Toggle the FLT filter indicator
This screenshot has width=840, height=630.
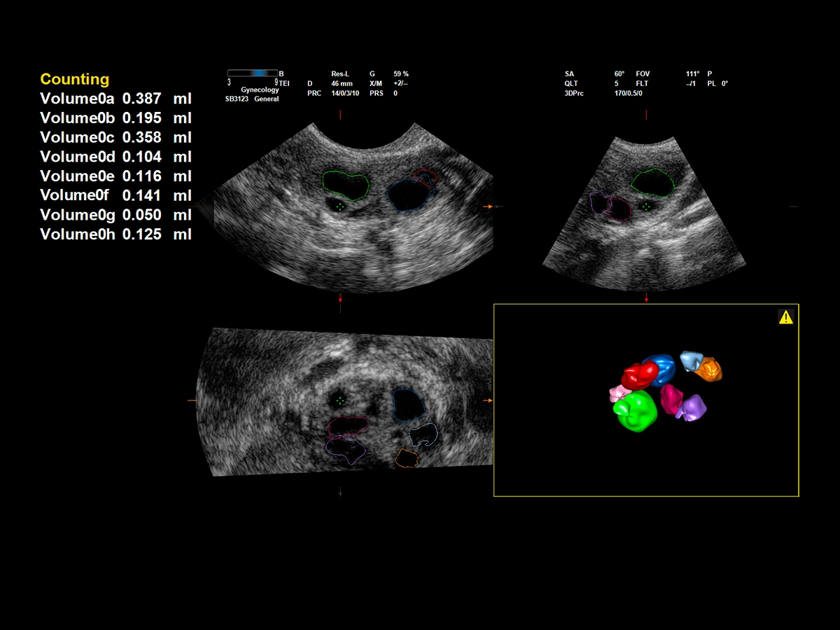coord(641,83)
